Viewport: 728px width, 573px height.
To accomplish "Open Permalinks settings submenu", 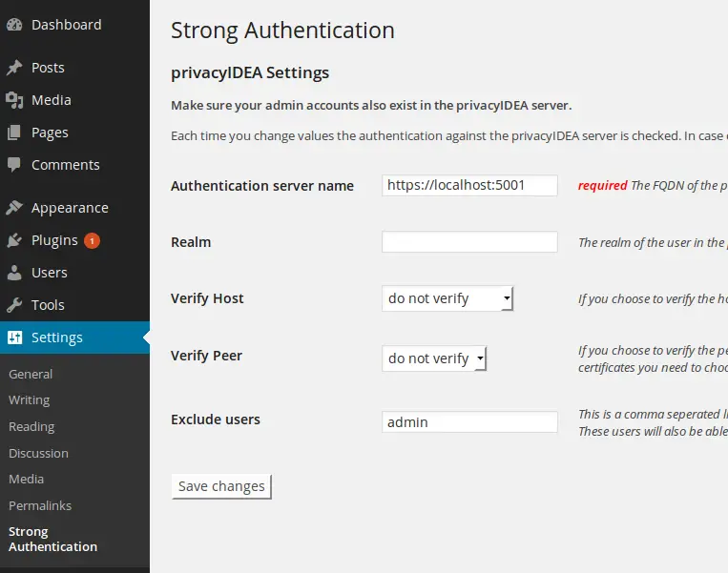I will coord(40,505).
